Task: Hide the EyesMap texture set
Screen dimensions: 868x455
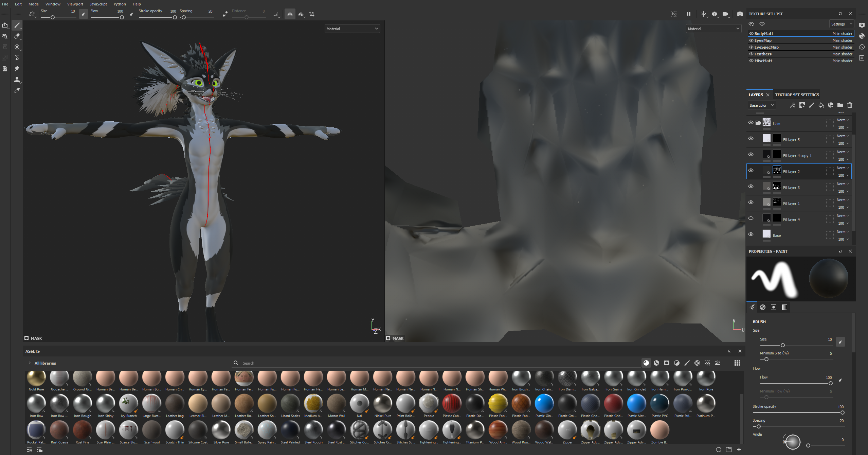Action: tap(751, 40)
